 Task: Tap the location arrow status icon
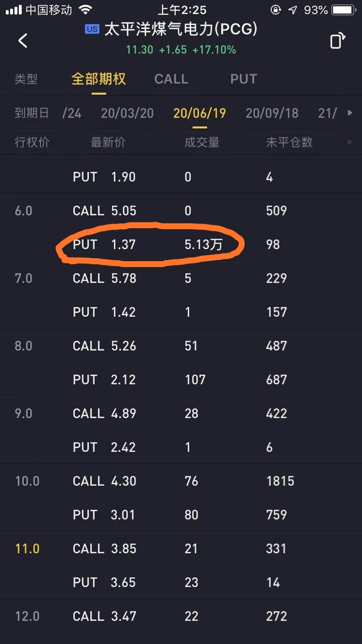[293, 10]
